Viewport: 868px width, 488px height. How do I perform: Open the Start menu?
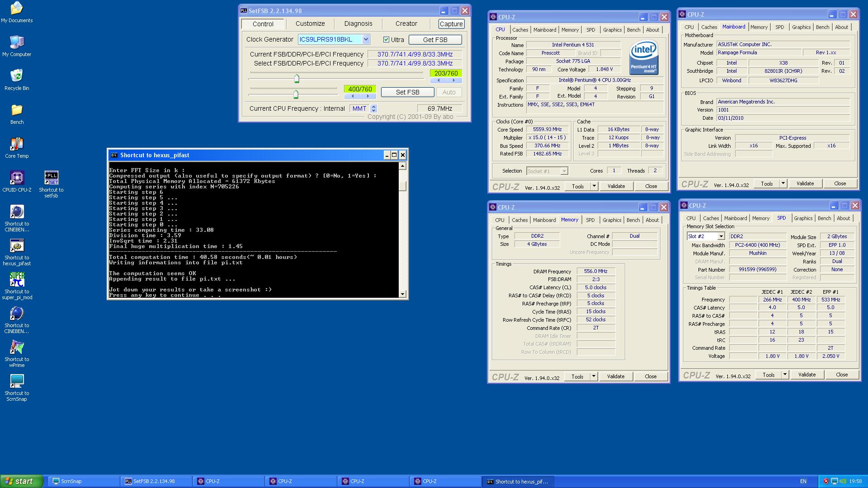[21, 481]
